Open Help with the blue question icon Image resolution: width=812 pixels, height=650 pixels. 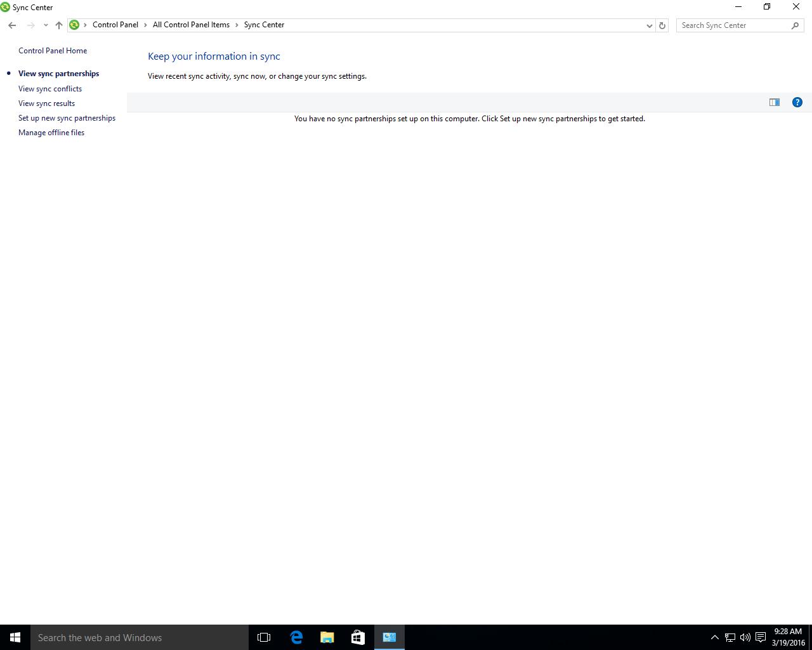[797, 102]
